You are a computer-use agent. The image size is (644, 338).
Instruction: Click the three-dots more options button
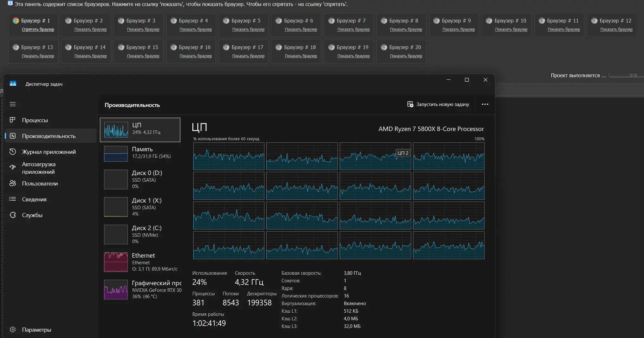click(485, 104)
